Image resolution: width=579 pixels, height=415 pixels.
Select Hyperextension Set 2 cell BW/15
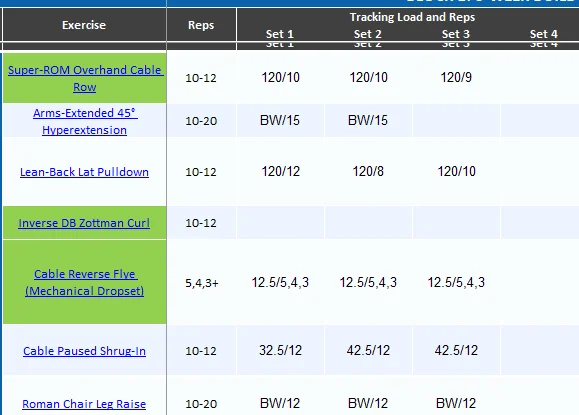[369, 120]
